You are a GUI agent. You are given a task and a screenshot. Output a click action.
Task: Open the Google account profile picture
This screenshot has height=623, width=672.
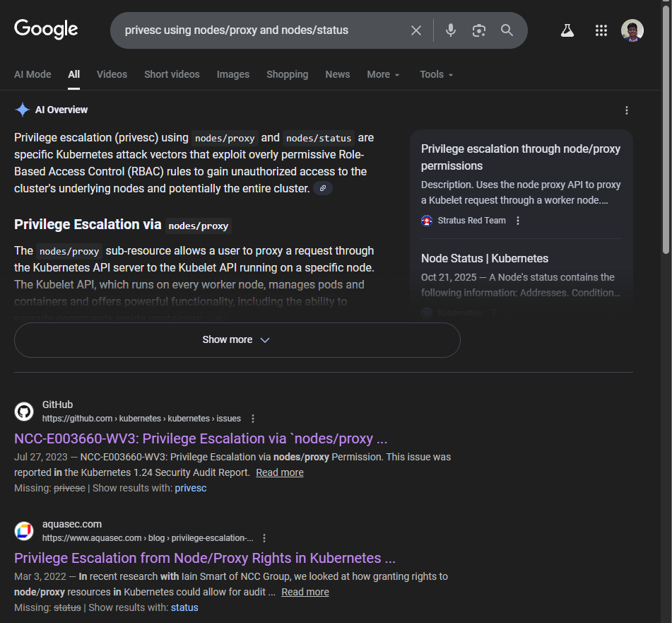point(632,30)
